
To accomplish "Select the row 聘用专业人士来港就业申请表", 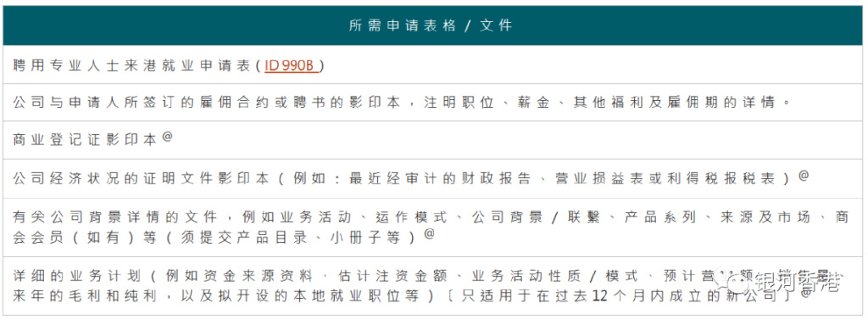I will pos(433,65).
